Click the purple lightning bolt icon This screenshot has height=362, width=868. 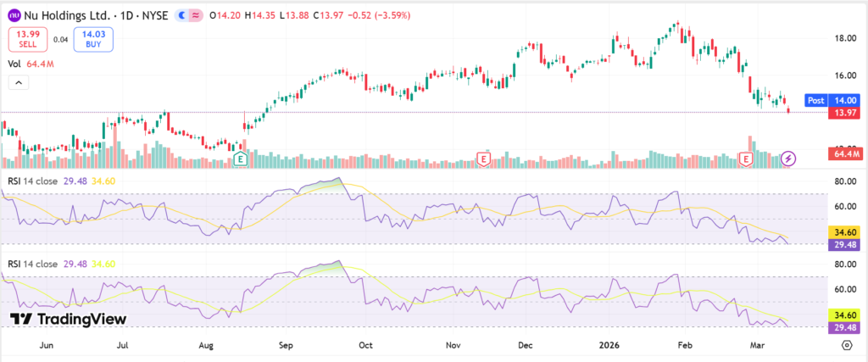tap(788, 159)
